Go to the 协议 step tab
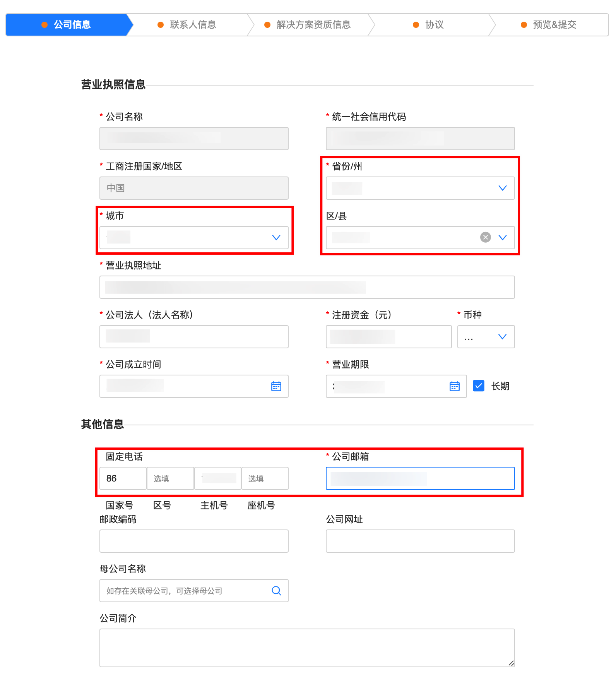The height and width of the screenshot is (675, 616). click(x=429, y=25)
